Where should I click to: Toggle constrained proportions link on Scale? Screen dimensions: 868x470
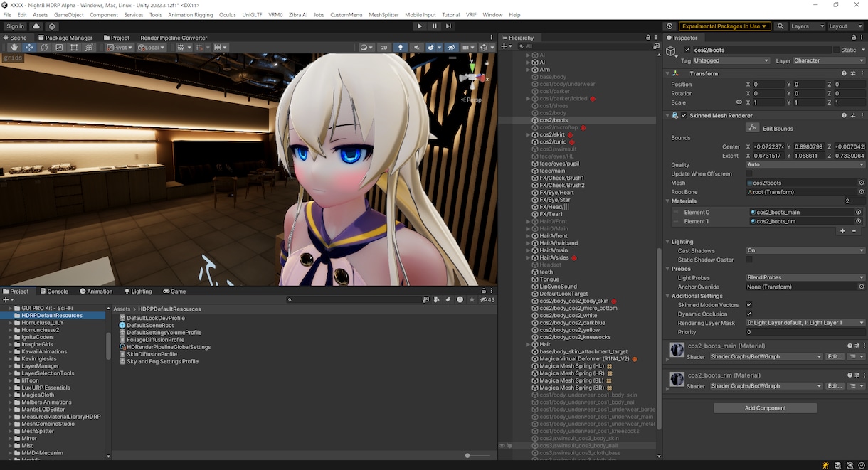coord(739,102)
